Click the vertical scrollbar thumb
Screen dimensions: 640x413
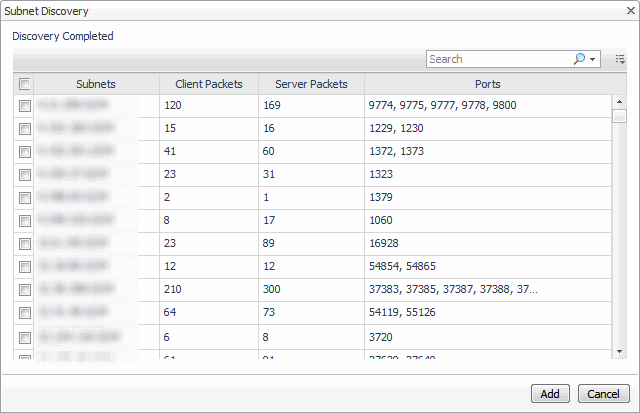[620, 116]
